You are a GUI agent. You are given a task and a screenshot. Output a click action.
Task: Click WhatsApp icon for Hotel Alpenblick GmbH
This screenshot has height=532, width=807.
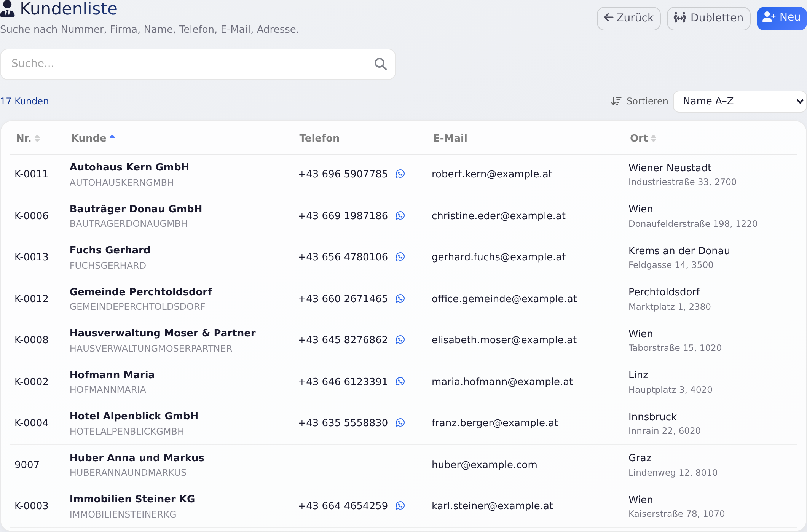click(400, 423)
